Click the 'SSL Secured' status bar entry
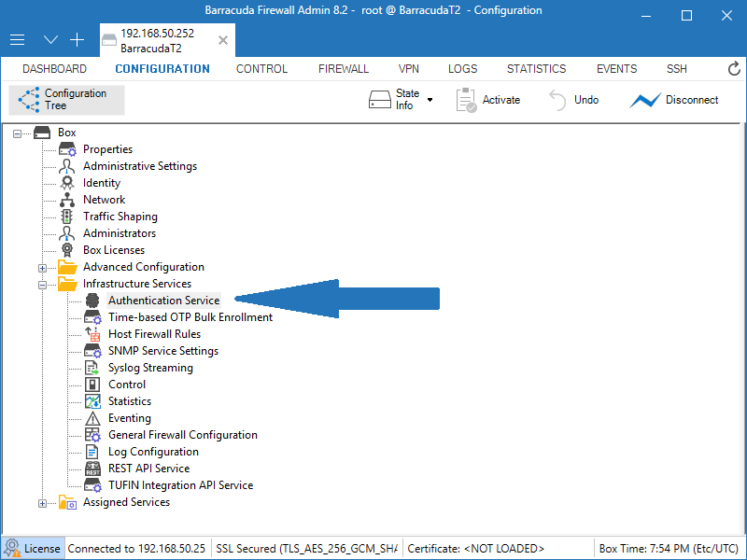The width and height of the screenshot is (747, 560). point(307,549)
